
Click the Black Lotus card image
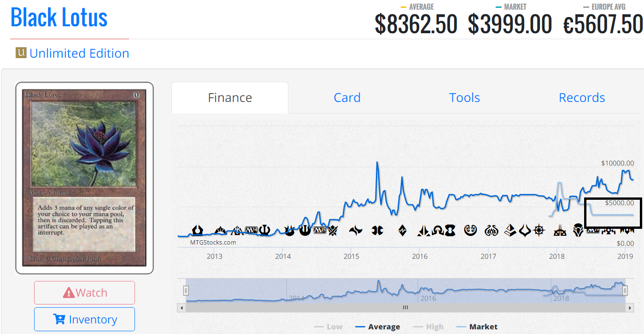point(84,178)
